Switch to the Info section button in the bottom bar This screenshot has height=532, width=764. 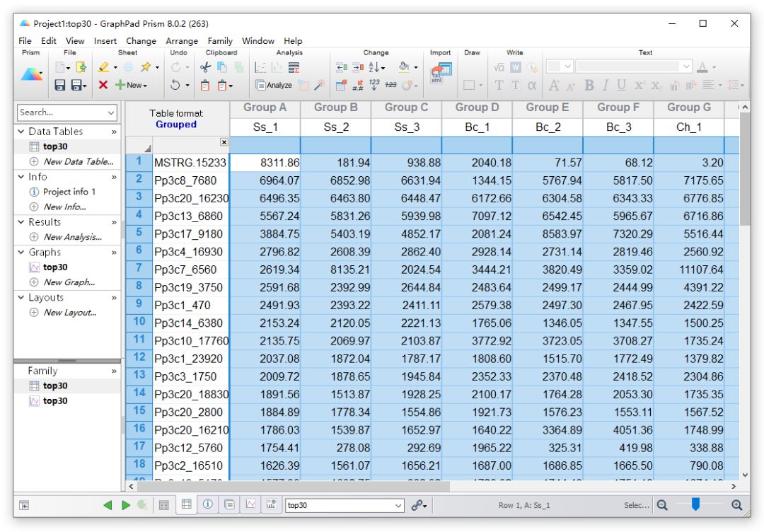tap(208, 505)
